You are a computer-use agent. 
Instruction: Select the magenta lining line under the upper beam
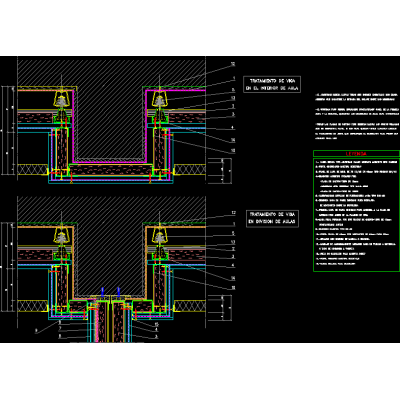coord(110,162)
